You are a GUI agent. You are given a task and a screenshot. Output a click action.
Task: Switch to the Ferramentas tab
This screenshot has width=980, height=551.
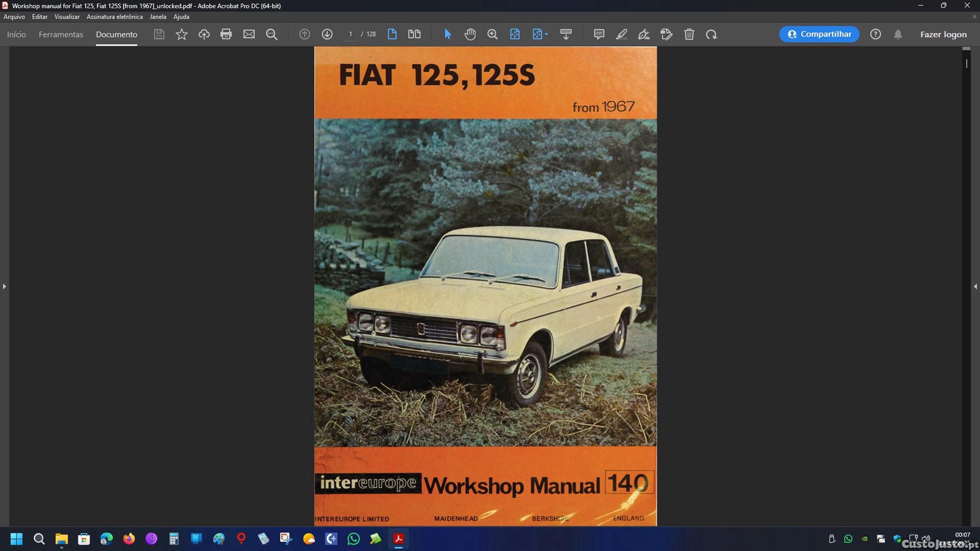pos(61,34)
